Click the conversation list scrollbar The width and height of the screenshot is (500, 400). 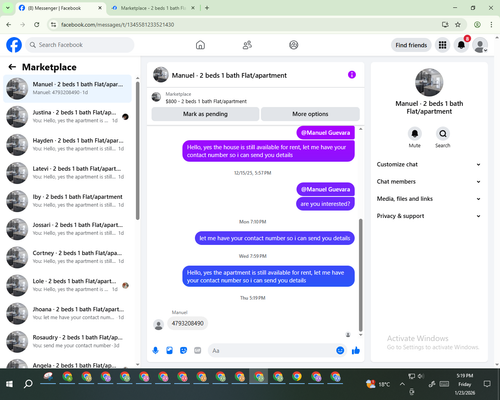[138, 150]
